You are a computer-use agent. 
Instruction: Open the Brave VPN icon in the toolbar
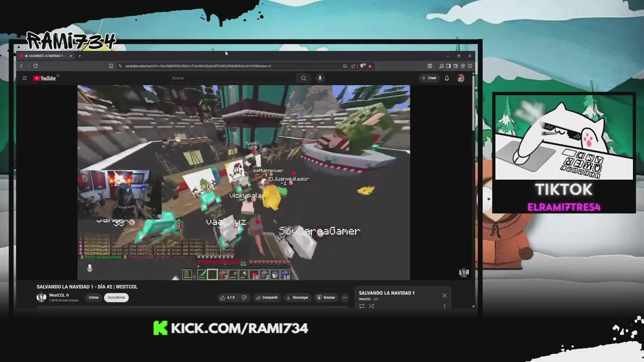(462, 66)
